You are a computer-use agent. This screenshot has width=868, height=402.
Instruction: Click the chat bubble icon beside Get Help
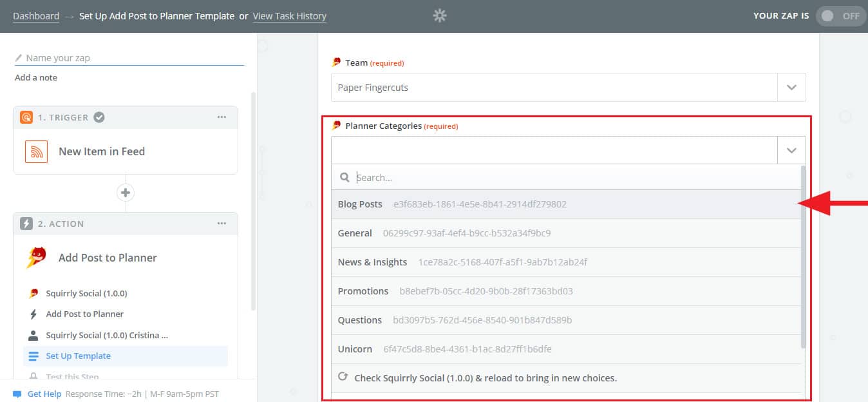point(17,394)
